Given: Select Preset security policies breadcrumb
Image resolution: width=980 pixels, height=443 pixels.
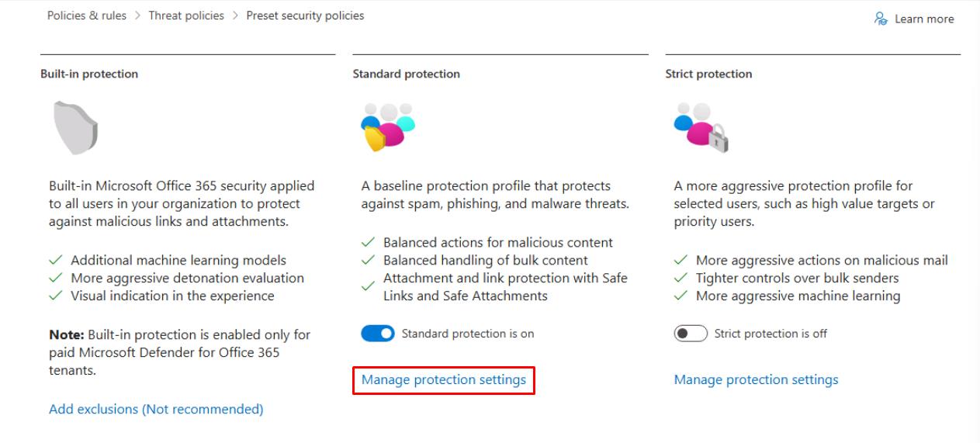Looking at the screenshot, I should point(305,16).
